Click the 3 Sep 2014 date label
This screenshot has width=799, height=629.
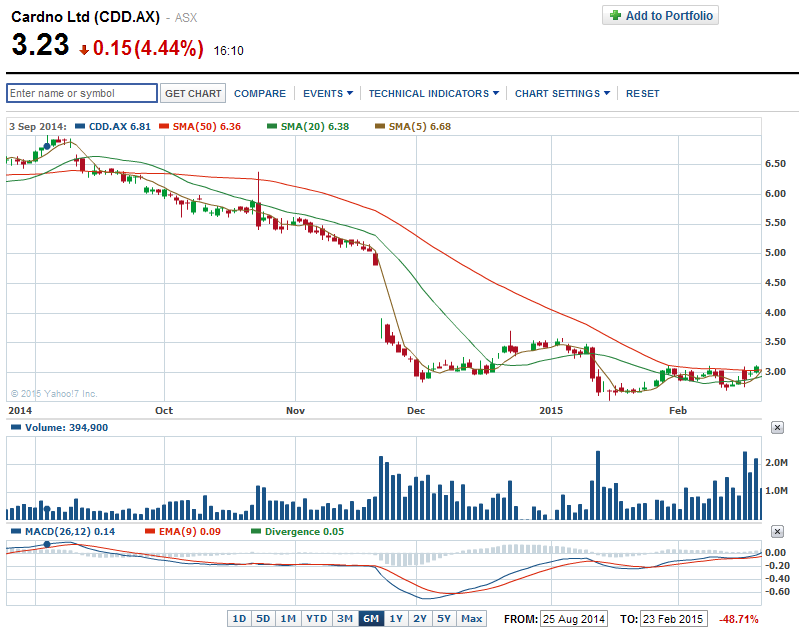point(38,126)
